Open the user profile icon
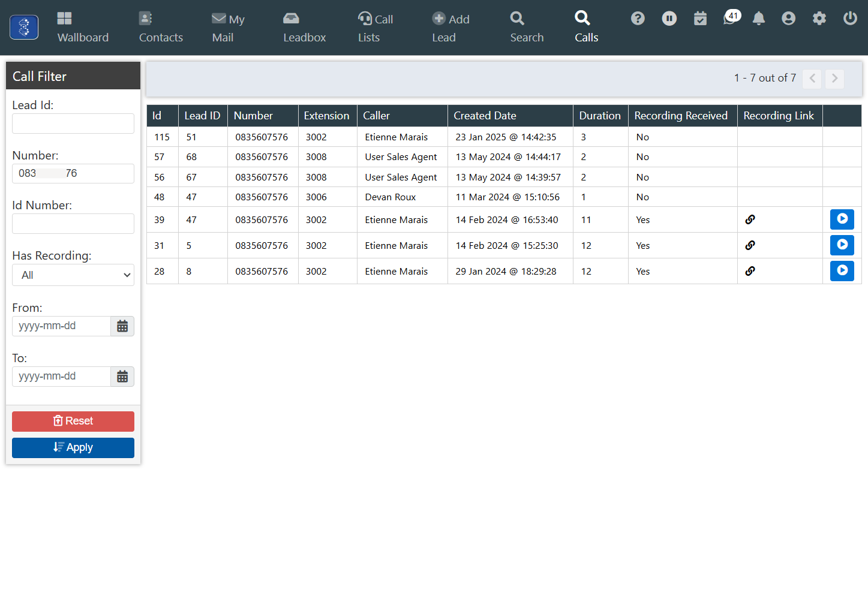868x593 pixels. click(789, 19)
